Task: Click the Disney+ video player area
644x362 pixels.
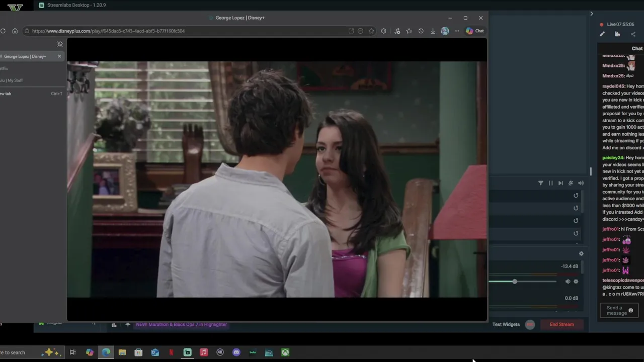Action: click(x=277, y=179)
